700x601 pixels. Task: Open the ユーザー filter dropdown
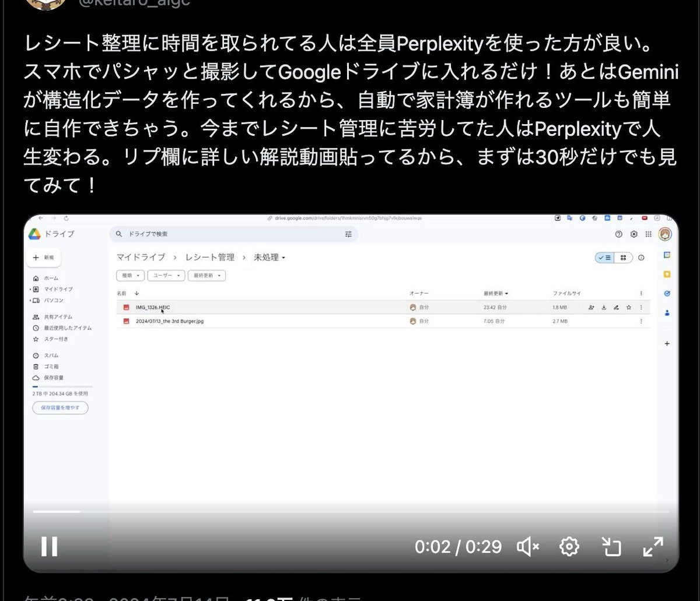[166, 275]
